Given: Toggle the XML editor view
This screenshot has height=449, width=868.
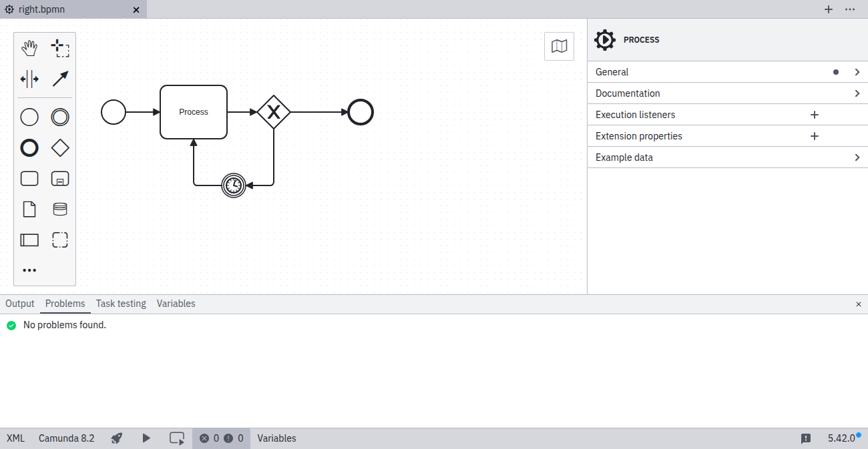Looking at the screenshot, I should click(x=15, y=438).
